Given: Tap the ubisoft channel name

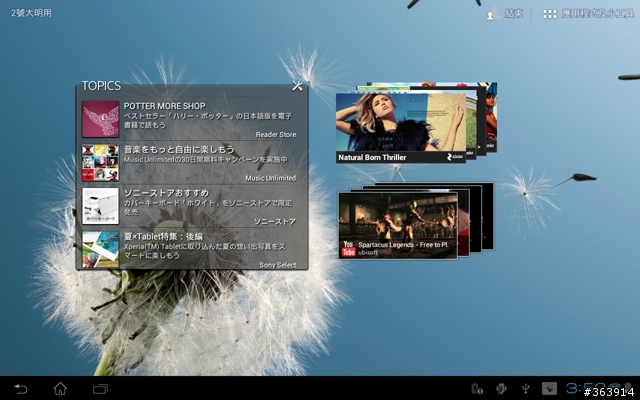Looking at the screenshot, I should (x=368, y=253).
